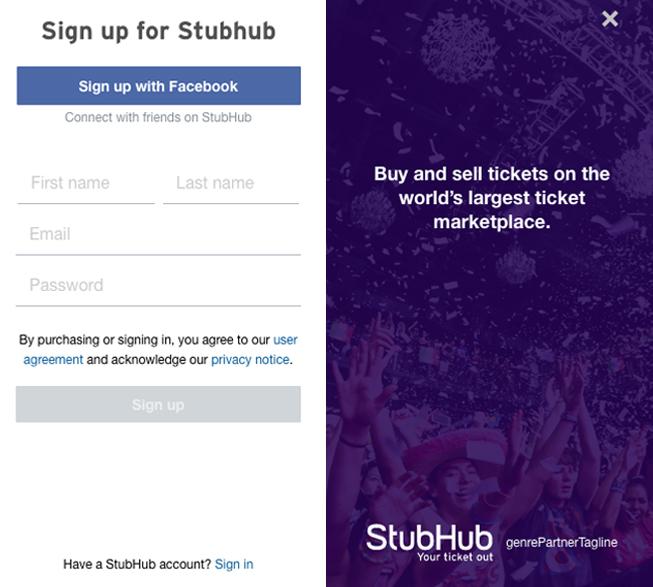Screen dimensions: 653x587
Task: Click the "Buy and sell tickets" promo text
Action: pos(491,198)
